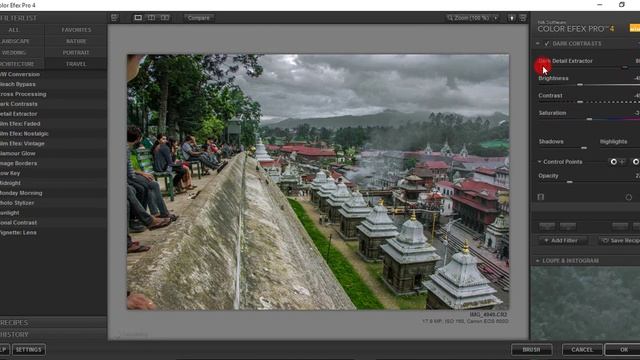Select the Image Borders filter

(x=53, y=163)
